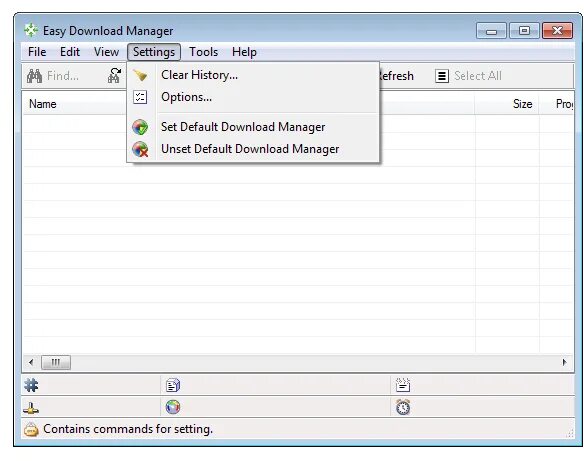Image resolution: width=584 pixels, height=461 pixels.
Task: Choose Options from the Settings menu
Action: click(253, 97)
